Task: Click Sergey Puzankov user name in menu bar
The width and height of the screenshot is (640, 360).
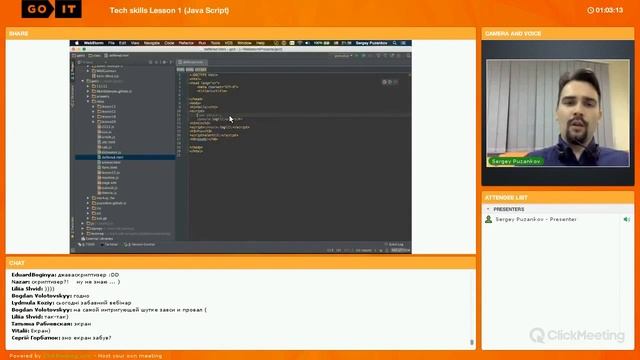Action: 371,43
